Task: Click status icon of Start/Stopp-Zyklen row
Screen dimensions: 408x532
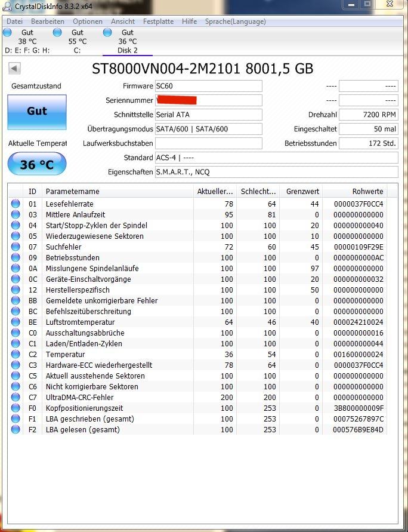Action: 16,225
